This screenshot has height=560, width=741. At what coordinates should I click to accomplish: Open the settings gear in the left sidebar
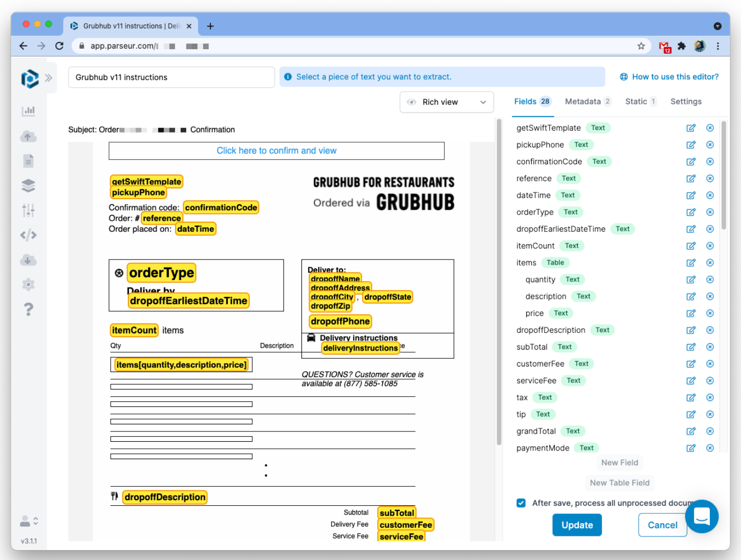point(29,284)
